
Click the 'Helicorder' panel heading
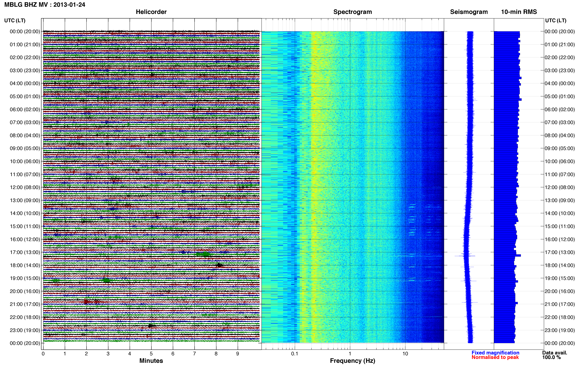tap(151, 12)
